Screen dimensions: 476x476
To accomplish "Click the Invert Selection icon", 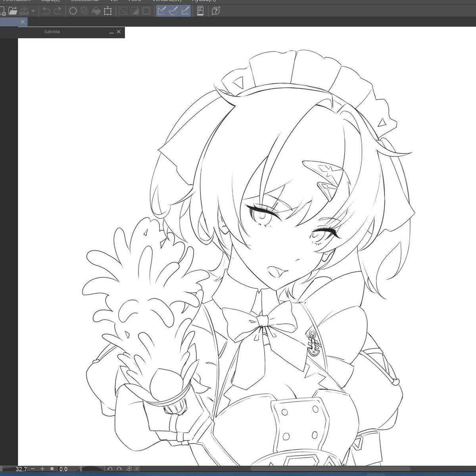I will point(135,11).
